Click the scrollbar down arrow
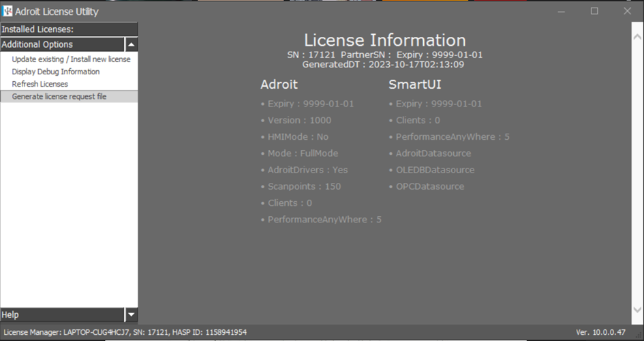The image size is (644, 341). click(637, 310)
